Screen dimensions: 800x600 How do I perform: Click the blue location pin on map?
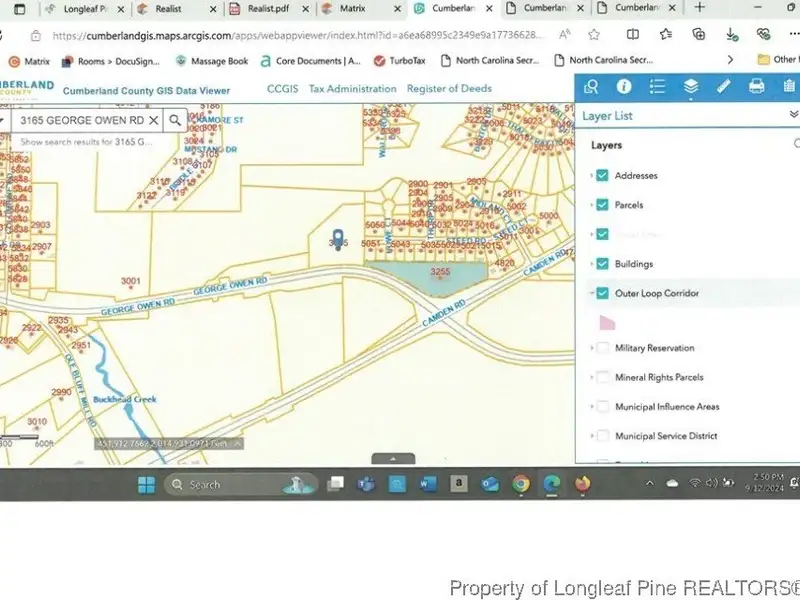[x=338, y=241]
